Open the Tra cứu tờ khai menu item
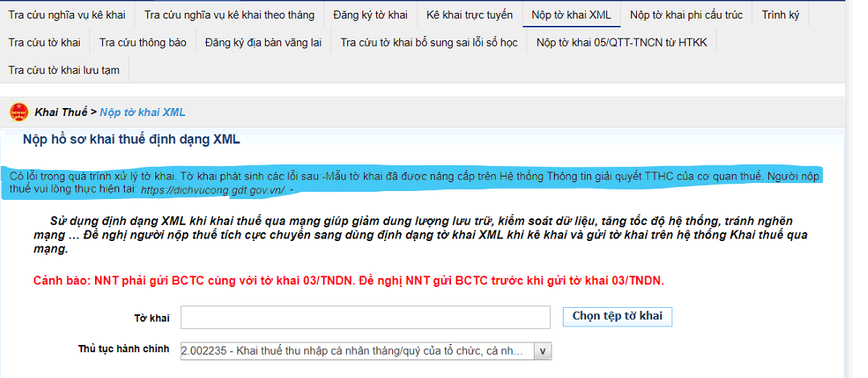Image resolution: width=868 pixels, height=378 pixels. [x=44, y=42]
